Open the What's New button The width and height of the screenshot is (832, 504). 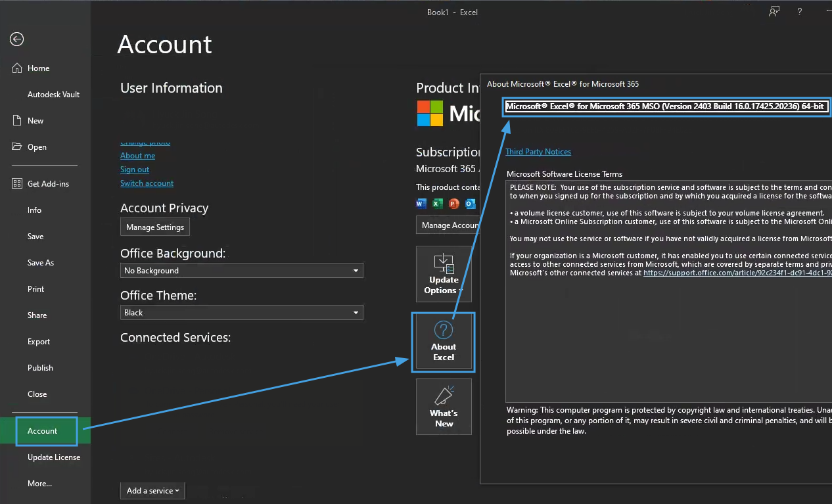click(x=444, y=407)
